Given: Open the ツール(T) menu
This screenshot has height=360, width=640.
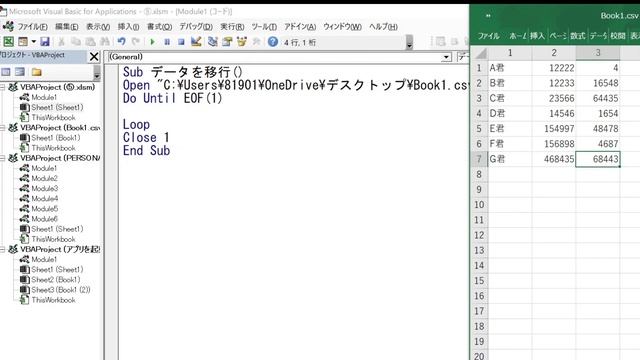Looking at the screenshot, I should tap(264, 27).
